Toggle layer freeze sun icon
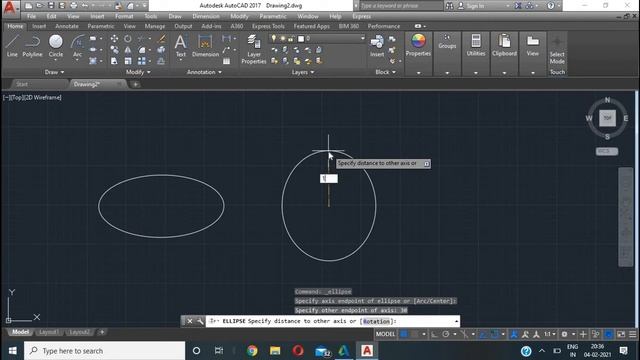This screenshot has width=640, height=360. point(282,38)
